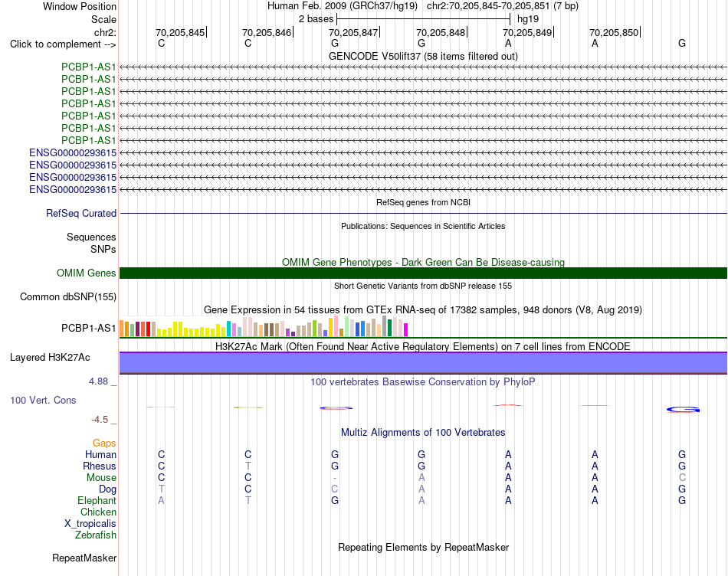This screenshot has width=728, height=576.
Task: Click the cyan bar in the GTEx chart
Action: click(228, 328)
